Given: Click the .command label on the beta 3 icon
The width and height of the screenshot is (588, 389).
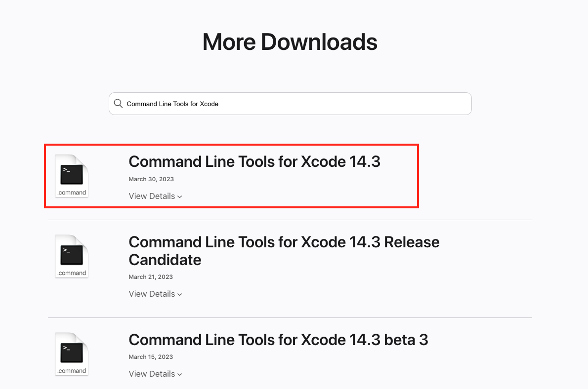Looking at the screenshot, I should 72,371.
